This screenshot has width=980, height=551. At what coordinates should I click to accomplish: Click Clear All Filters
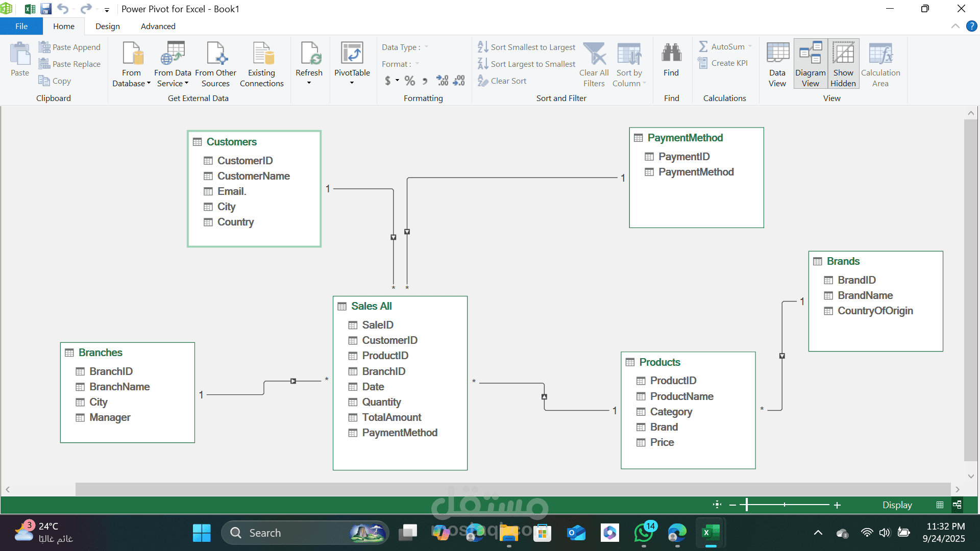594,64
